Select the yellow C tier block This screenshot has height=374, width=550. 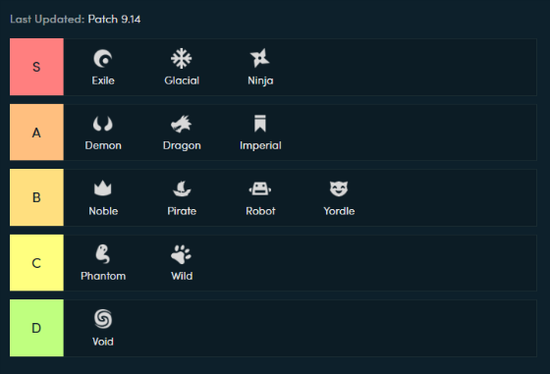pos(37,263)
